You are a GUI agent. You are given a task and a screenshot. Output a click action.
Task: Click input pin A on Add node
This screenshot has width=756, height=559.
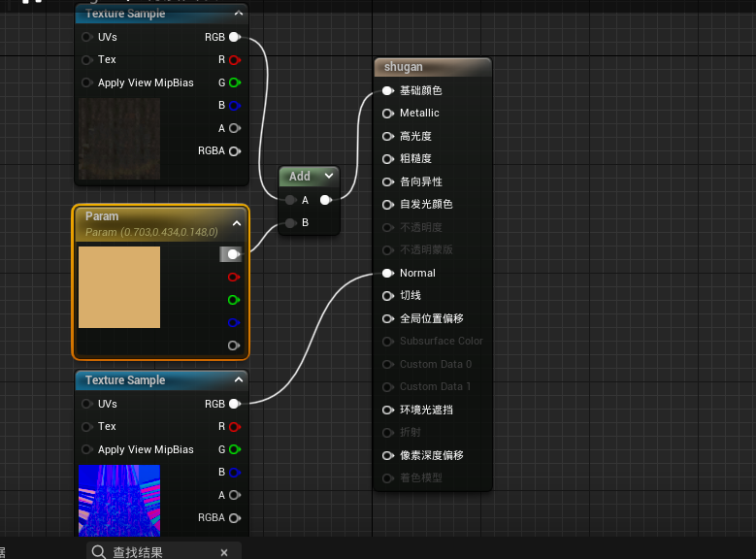tap(290, 200)
